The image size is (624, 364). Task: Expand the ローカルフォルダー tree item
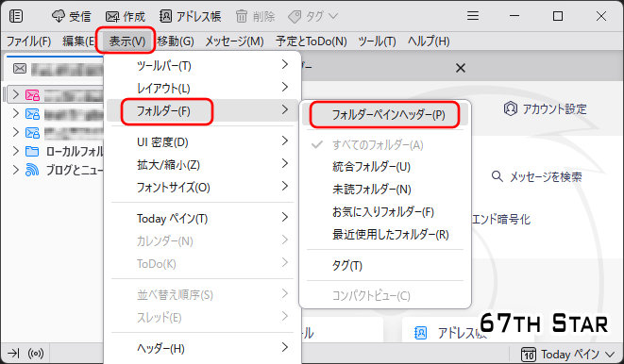tap(15, 151)
